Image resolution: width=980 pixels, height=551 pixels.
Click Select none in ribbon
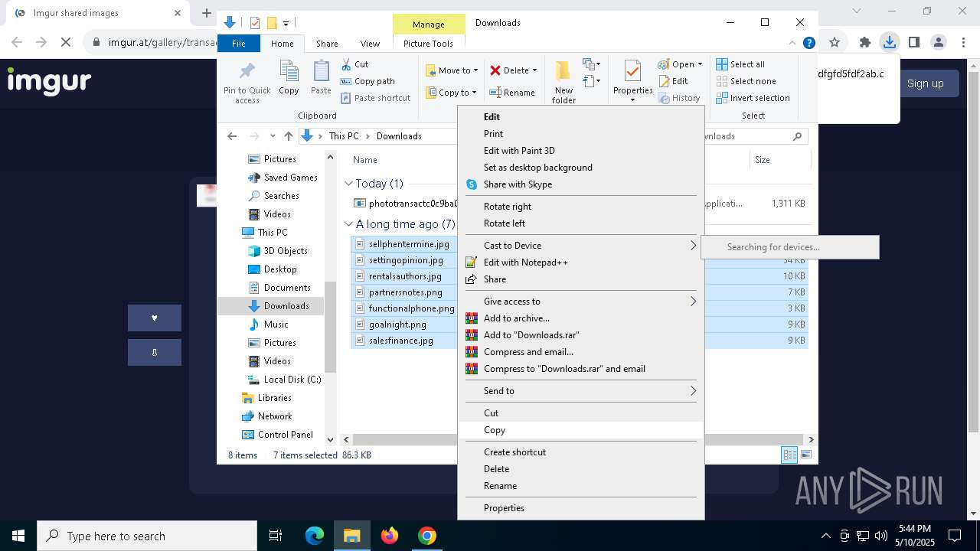tap(746, 81)
